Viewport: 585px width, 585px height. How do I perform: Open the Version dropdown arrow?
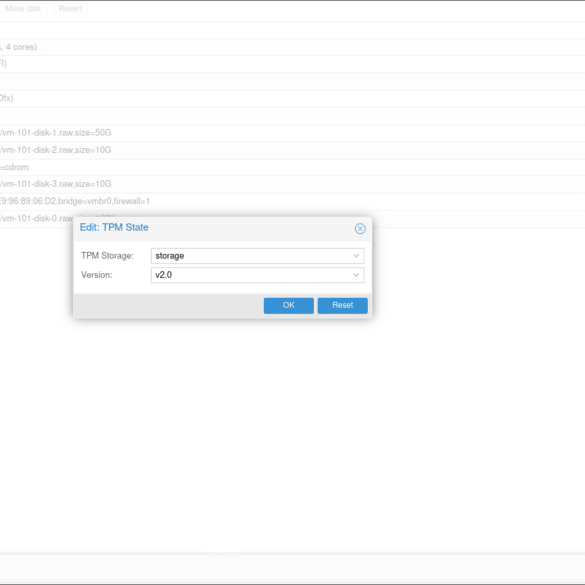pos(356,275)
